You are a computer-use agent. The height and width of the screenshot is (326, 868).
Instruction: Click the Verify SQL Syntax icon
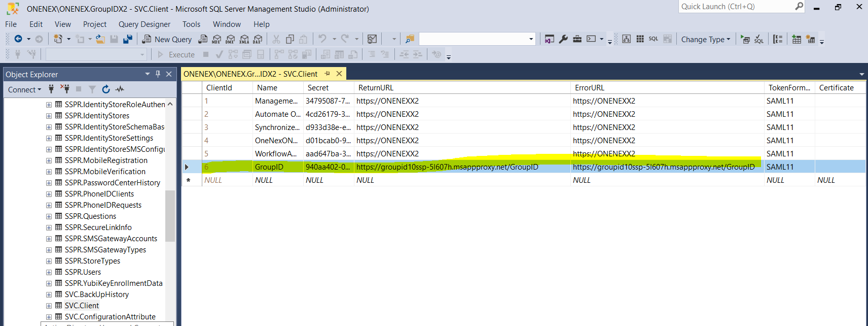pyautogui.click(x=759, y=39)
